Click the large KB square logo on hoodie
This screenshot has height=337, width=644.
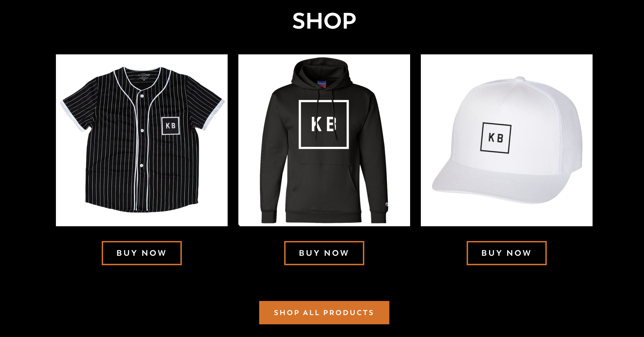click(324, 124)
